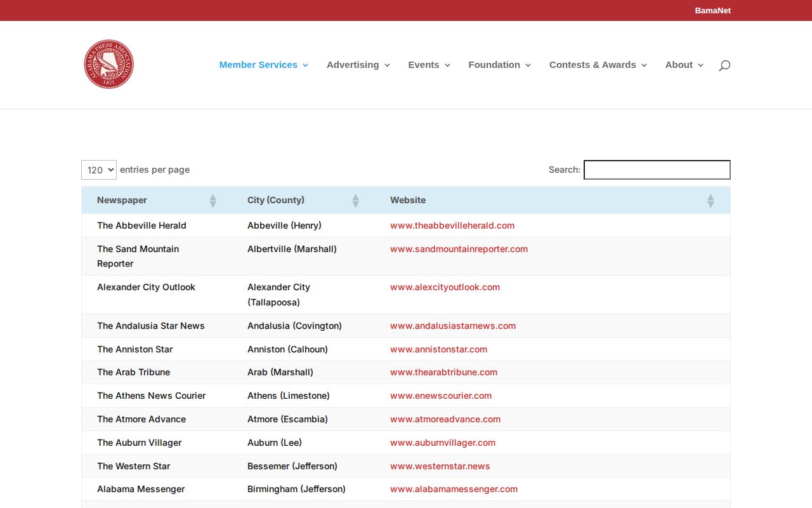Visit www.alabamamessenger.com link

(x=454, y=489)
